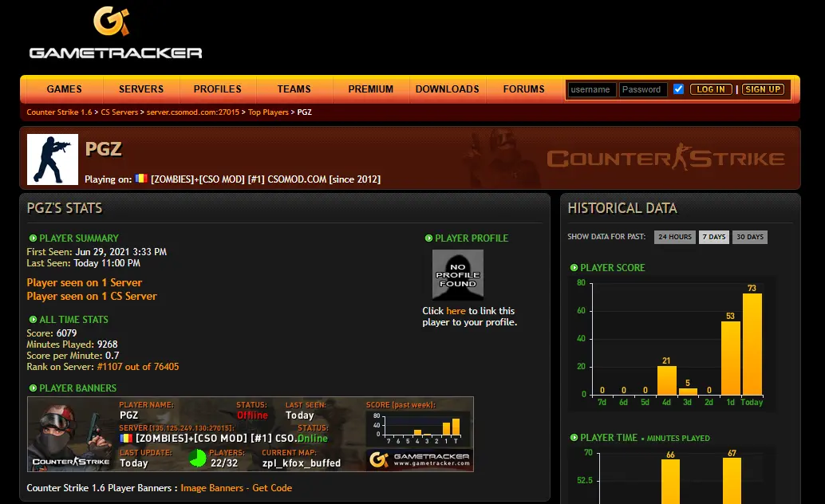Viewport: 825px width, 504px height.
Task: Click the Score value 6079
Action: (66, 333)
